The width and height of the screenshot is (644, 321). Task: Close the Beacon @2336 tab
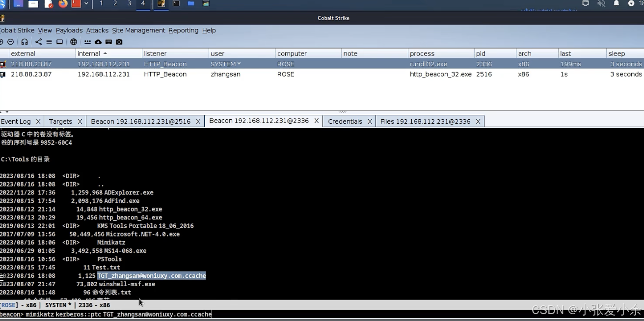(317, 120)
